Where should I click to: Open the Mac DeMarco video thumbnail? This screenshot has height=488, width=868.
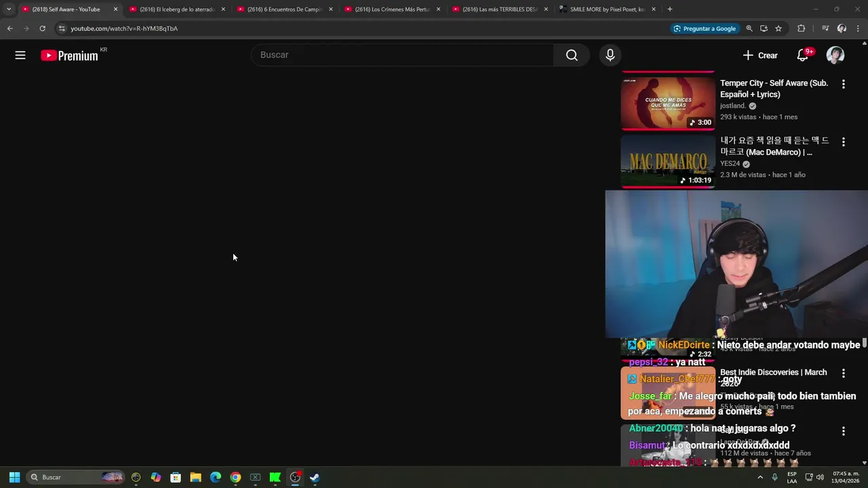point(668,161)
